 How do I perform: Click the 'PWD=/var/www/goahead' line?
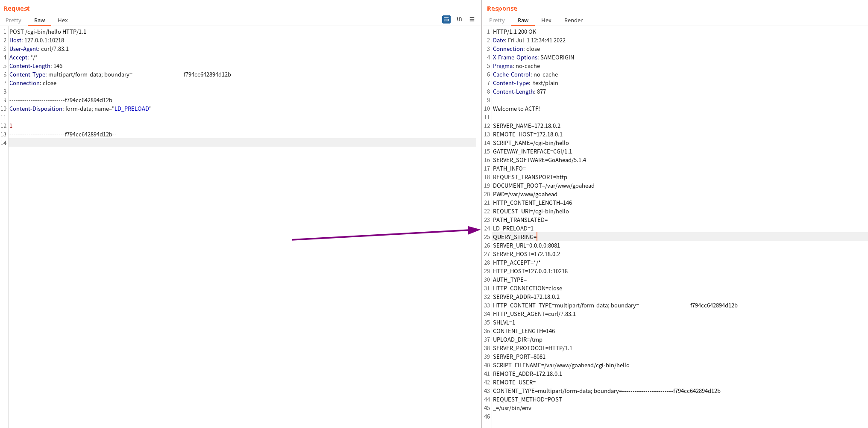525,194
